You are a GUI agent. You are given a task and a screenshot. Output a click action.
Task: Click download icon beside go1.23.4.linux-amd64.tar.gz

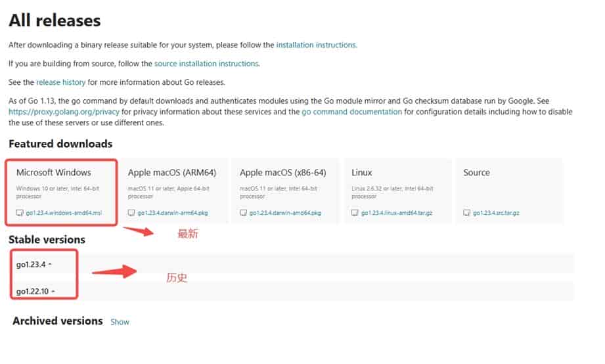point(355,213)
